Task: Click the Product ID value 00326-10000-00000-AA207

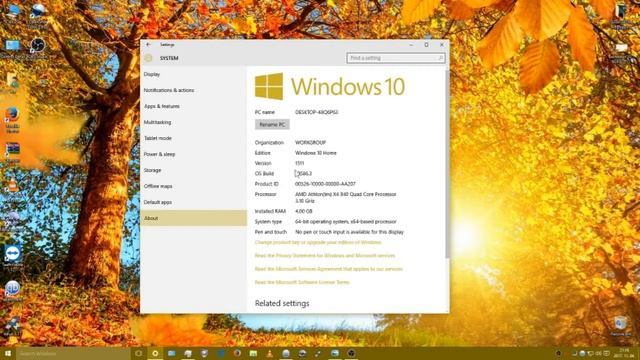Action: pos(325,184)
